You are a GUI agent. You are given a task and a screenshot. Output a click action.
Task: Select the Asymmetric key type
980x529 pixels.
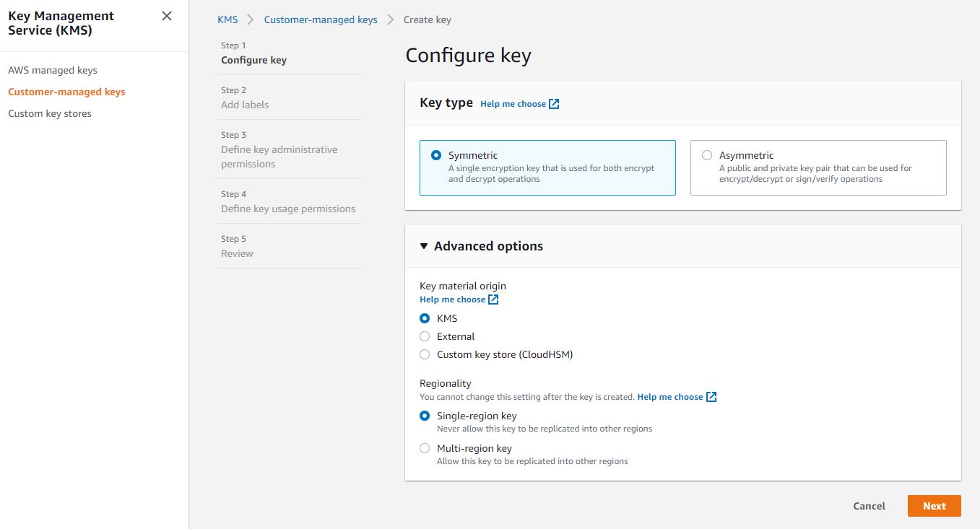706,154
